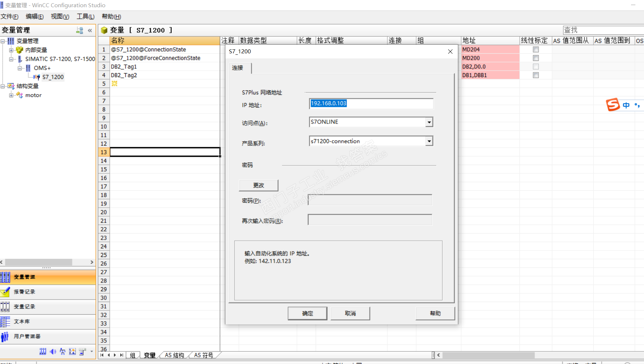Open the 工具(L) menu
The width and height of the screenshot is (644, 364).
(85, 17)
